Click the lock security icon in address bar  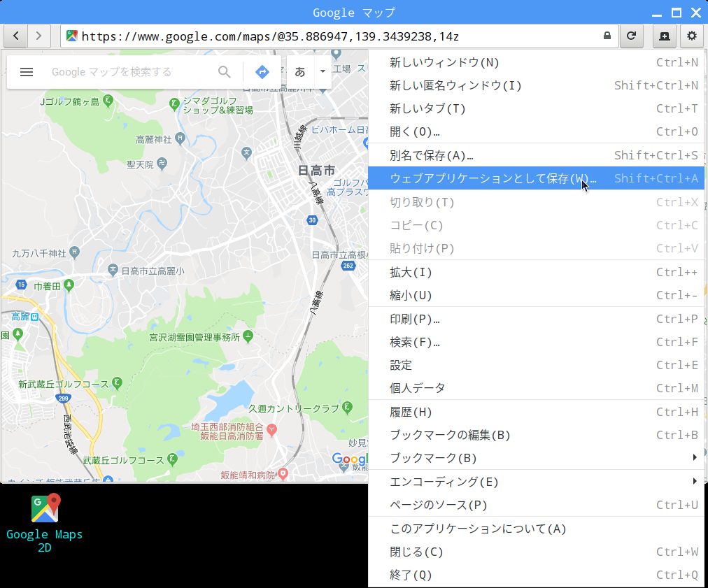(607, 36)
